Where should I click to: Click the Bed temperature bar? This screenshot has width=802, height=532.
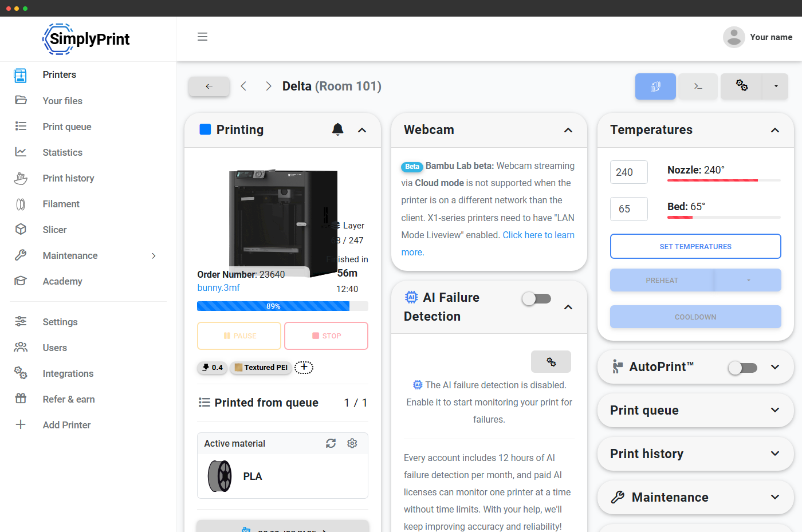(x=724, y=217)
